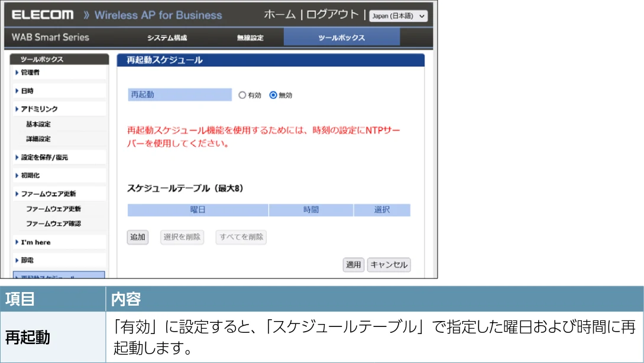Expand ファームウェア更新 parent sidebar item
Screen dimensions: 644x363
tap(60, 194)
